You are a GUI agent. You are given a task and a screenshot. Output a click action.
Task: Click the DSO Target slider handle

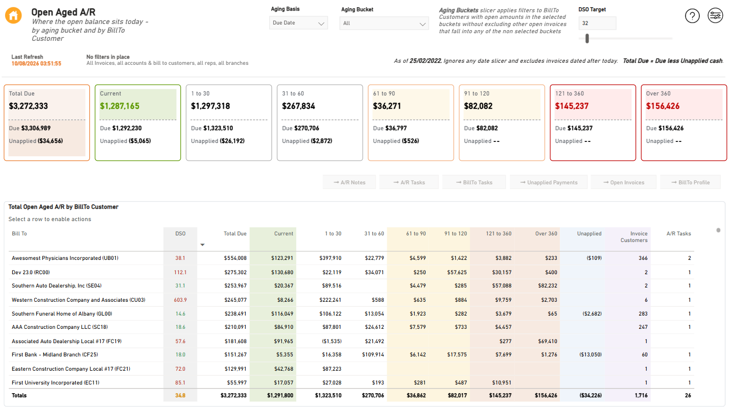coord(587,39)
